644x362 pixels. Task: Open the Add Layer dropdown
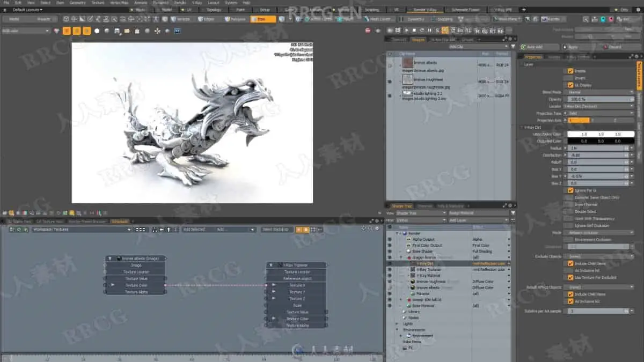[479, 220]
